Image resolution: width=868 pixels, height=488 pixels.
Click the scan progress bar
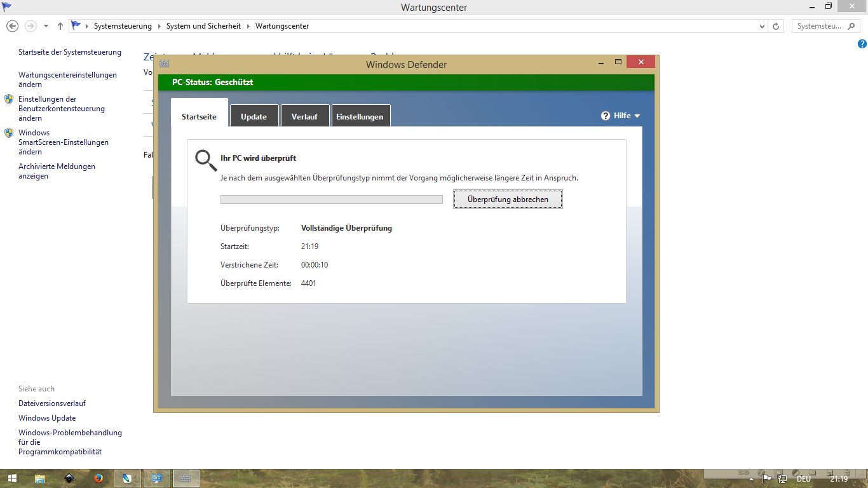[x=331, y=200]
